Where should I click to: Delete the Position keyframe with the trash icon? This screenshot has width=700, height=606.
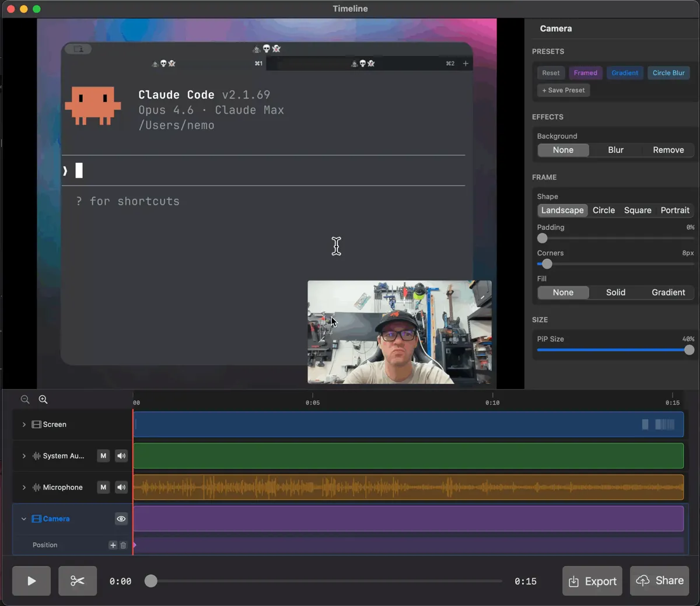[x=123, y=545]
